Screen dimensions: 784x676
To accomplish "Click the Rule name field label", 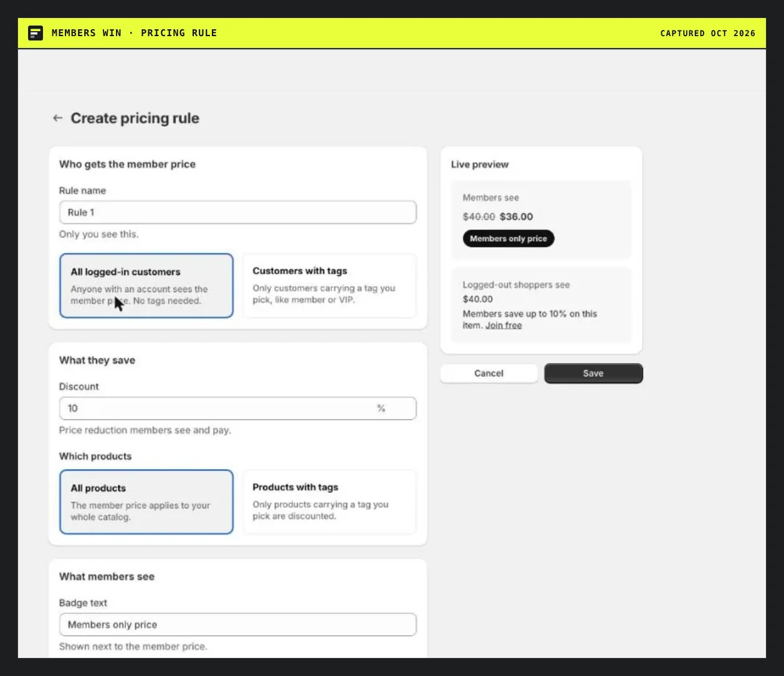I will pos(82,191).
